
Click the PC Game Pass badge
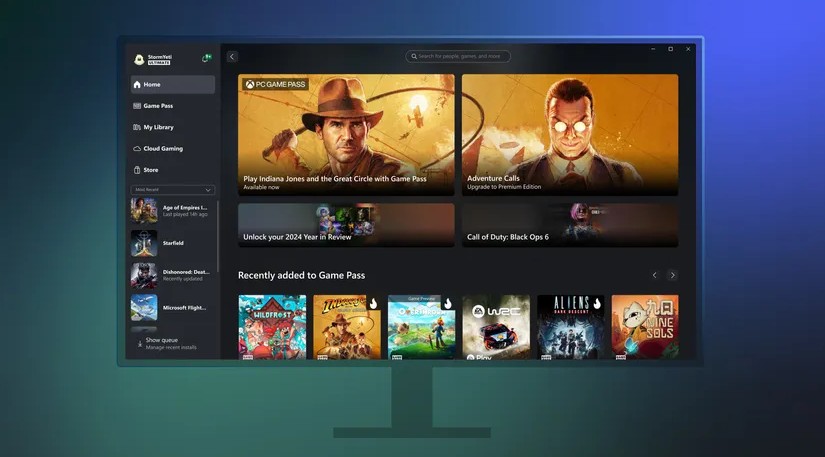click(275, 84)
